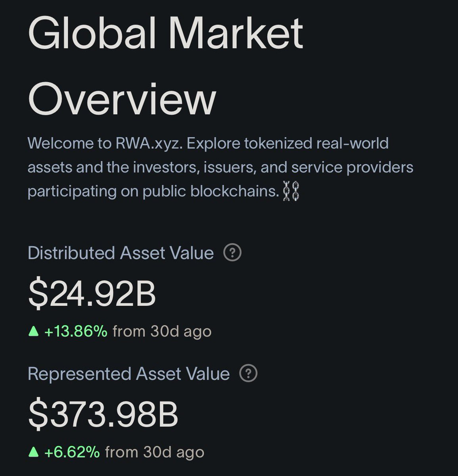Screen dimensions: 458x476
Task: Click 'from 30d ago' under $24.92B
Action: tap(162, 332)
